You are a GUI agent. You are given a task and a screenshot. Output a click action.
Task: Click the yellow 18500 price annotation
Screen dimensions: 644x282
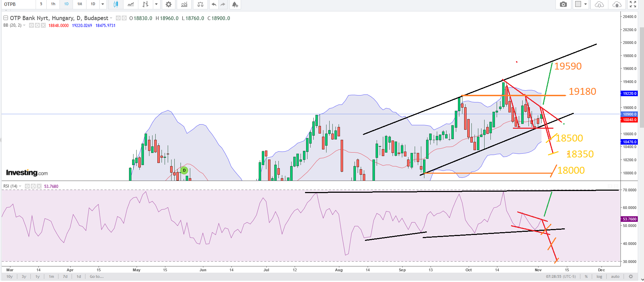pos(569,138)
